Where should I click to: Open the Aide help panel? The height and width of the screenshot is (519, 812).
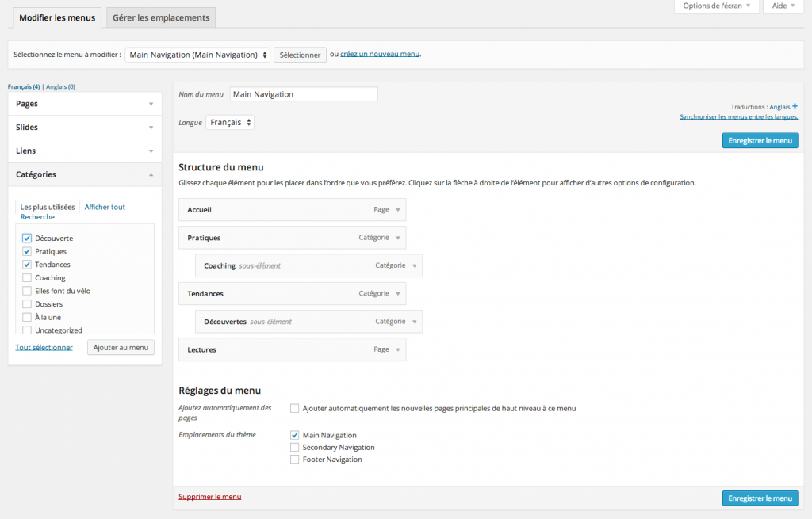pyautogui.click(x=783, y=6)
